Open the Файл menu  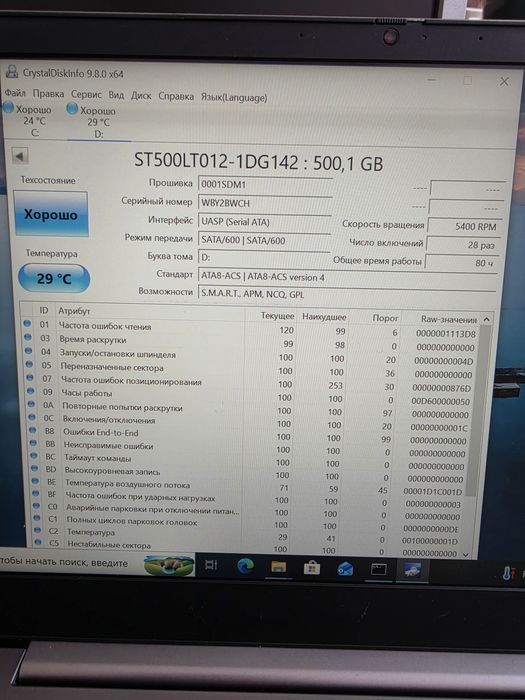pyautogui.click(x=15, y=93)
